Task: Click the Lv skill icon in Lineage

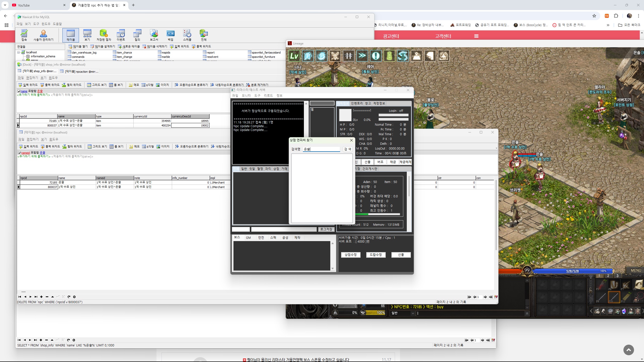Action: pos(294,56)
